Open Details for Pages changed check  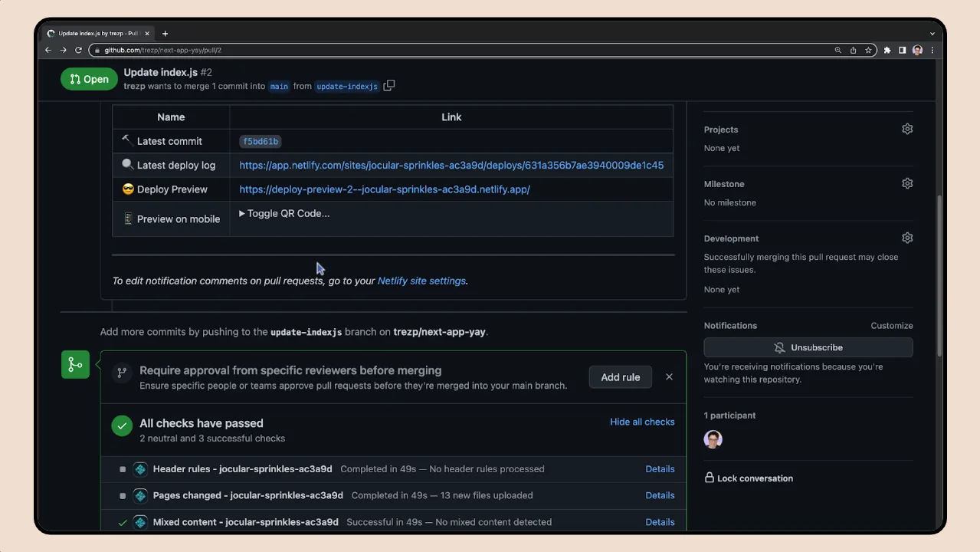[x=660, y=495]
